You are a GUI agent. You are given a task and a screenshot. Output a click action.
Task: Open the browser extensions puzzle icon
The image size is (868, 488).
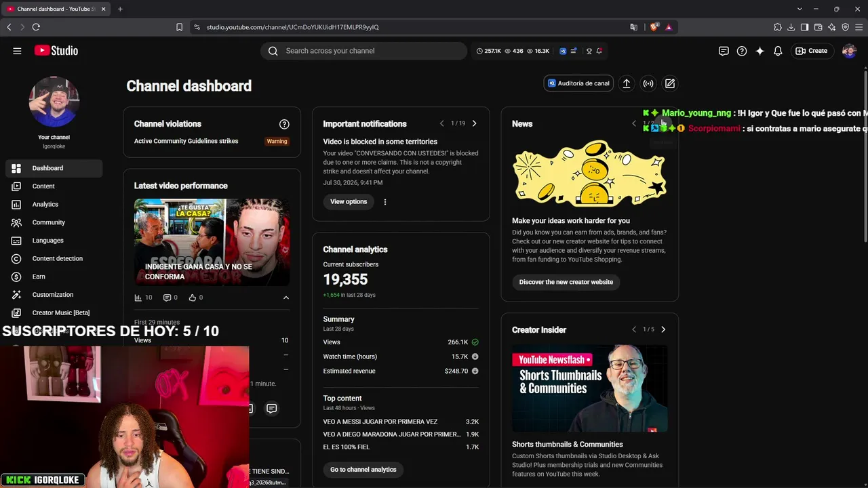tap(777, 27)
